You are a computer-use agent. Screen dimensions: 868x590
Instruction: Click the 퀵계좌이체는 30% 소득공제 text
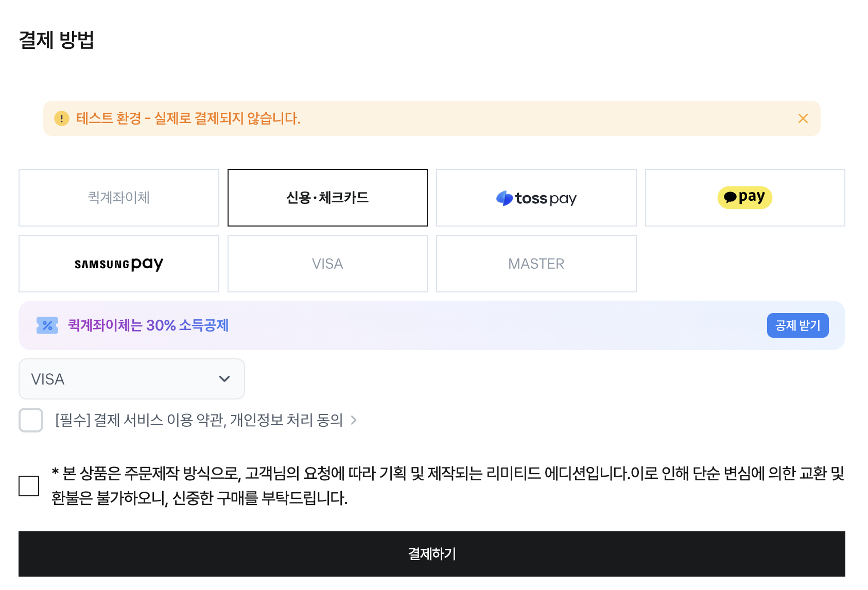148,325
